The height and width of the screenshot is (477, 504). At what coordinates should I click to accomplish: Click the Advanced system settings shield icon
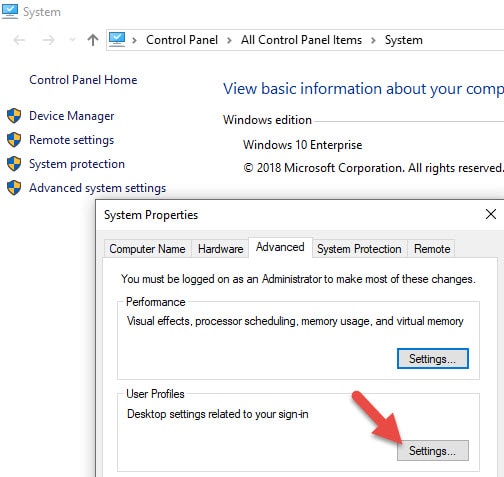click(14, 188)
